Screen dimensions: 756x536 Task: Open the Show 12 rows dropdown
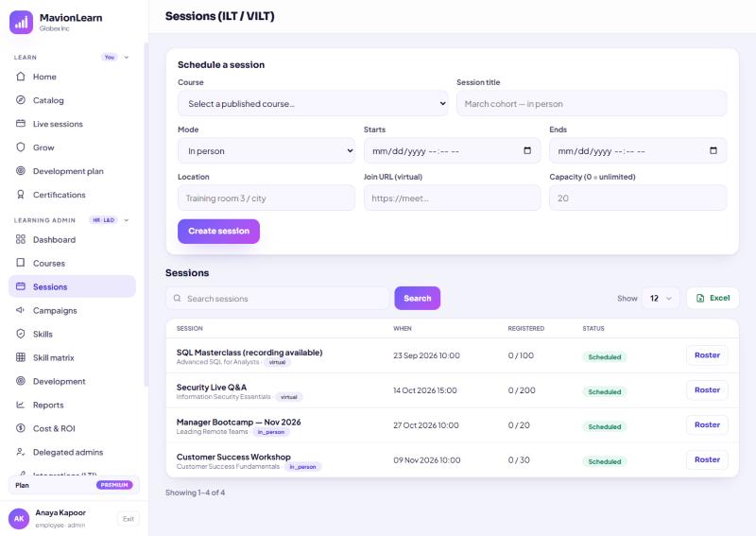660,298
